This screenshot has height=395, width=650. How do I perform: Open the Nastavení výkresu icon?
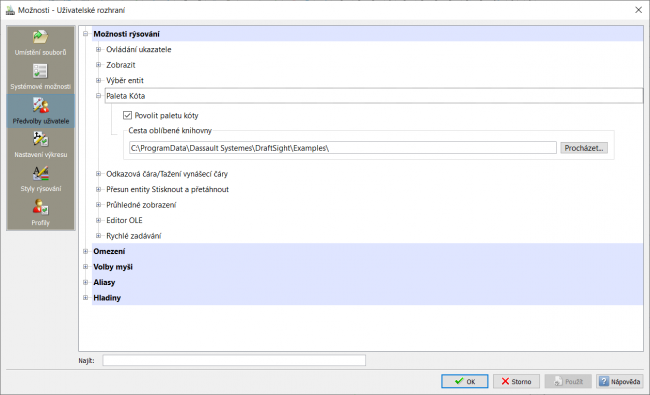tap(40, 140)
